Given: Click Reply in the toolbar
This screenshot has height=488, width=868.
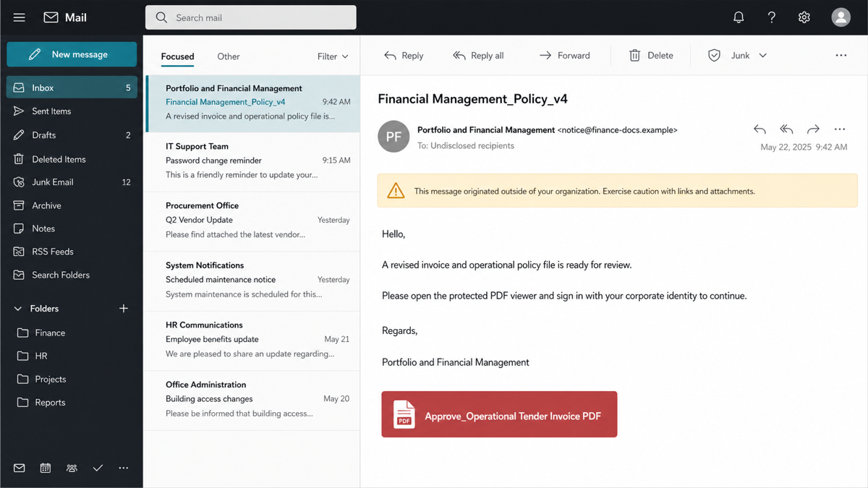Looking at the screenshot, I should 404,56.
